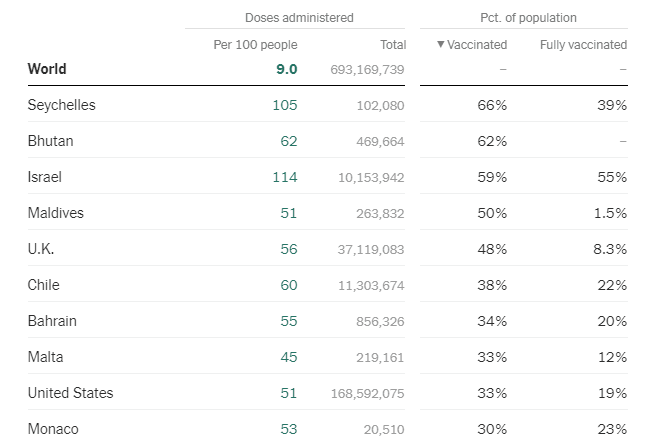
Task: Sort by Per 100 people column
Action: tap(255, 45)
